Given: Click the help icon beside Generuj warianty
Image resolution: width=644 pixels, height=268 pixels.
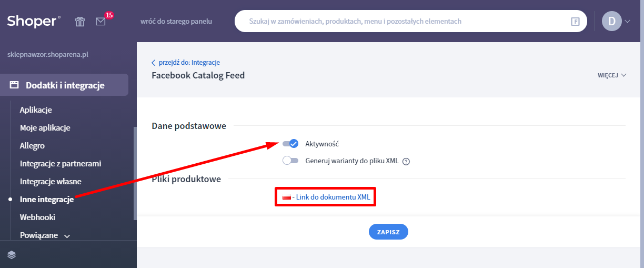Looking at the screenshot, I should click(x=406, y=162).
